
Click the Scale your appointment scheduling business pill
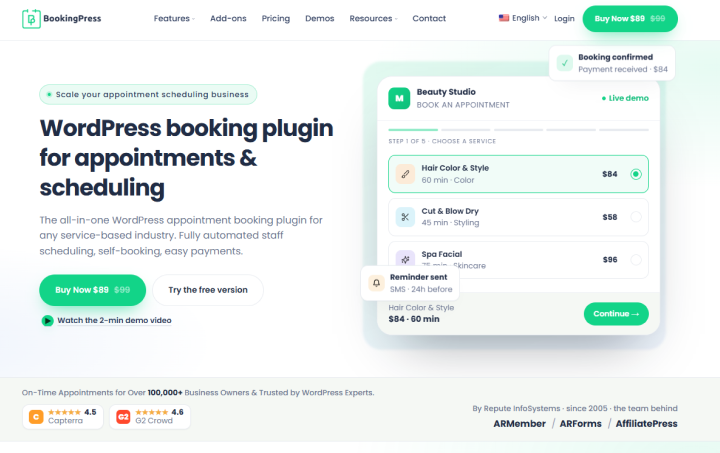(148, 95)
